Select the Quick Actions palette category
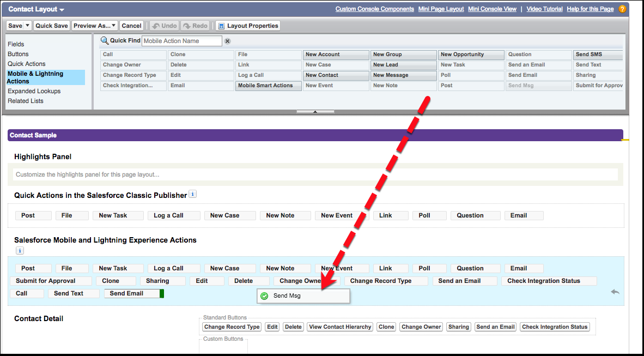Image resolution: width=644 pixels, height=356 pixels. [x=27, y=64]
